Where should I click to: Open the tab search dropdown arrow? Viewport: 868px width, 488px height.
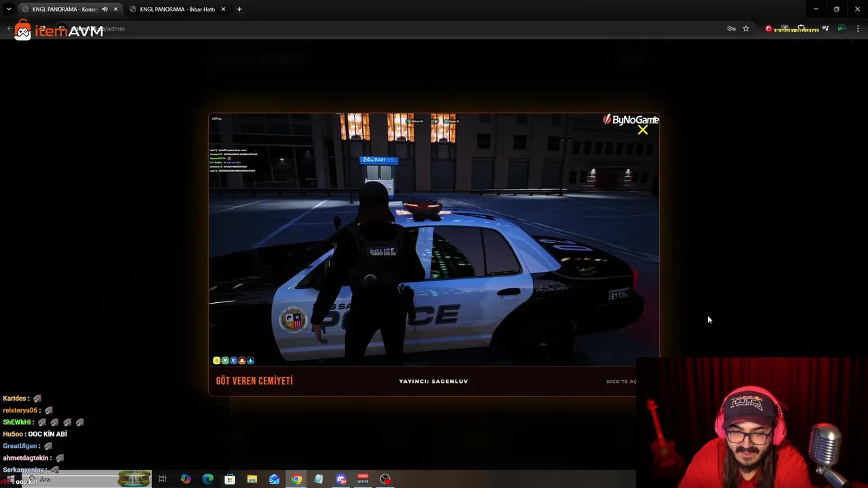point(9,9)
